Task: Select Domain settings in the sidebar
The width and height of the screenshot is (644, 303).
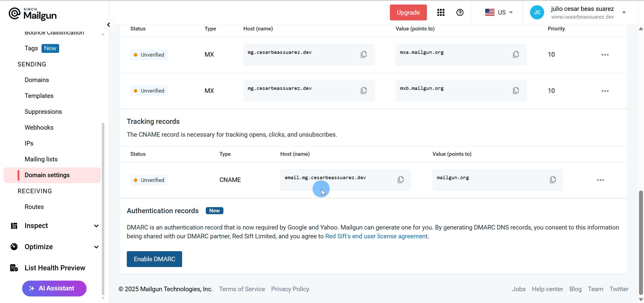Action: click(x=47, y=175)
